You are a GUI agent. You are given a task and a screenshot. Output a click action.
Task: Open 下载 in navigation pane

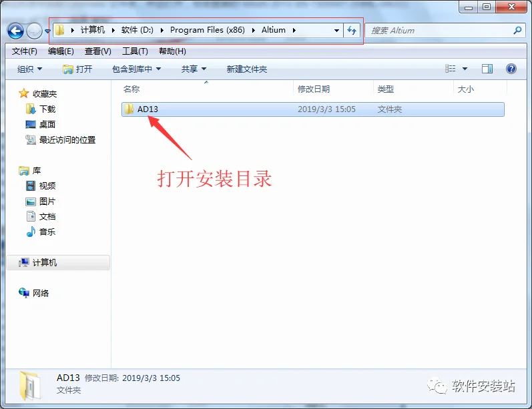(47, 109)
